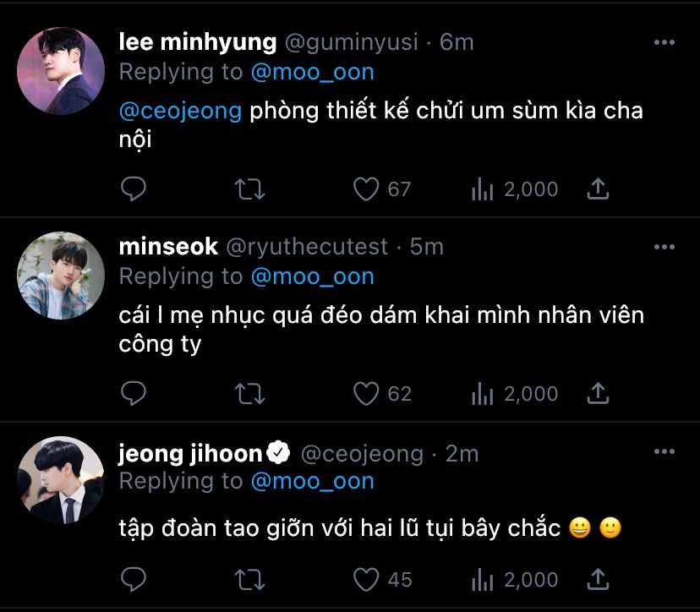Viewport: 700px width, 612px height.
Task: Like minseok's tweet with 62 likes
Action: 366,393
